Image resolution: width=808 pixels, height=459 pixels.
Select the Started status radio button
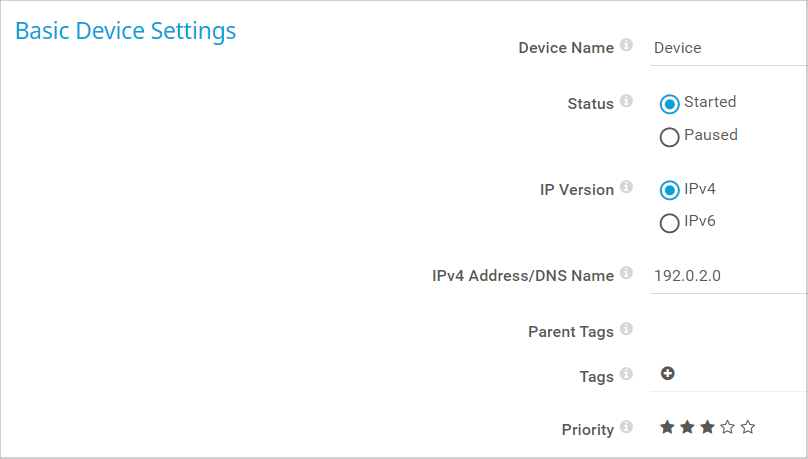pos(670,104)
